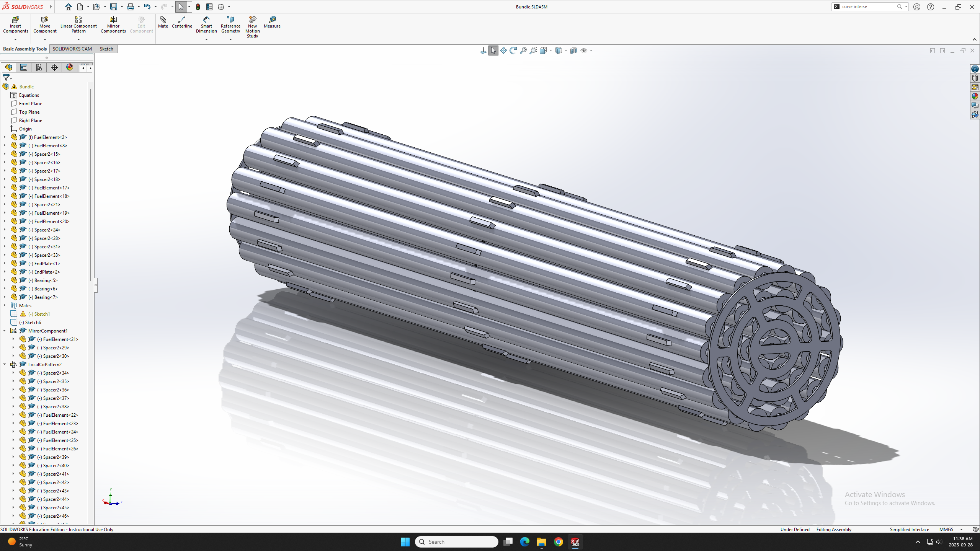Open the Appearances task pane icon
Image resolution: width=980 pixels, height=551 pixels.
tap(975, 96)
